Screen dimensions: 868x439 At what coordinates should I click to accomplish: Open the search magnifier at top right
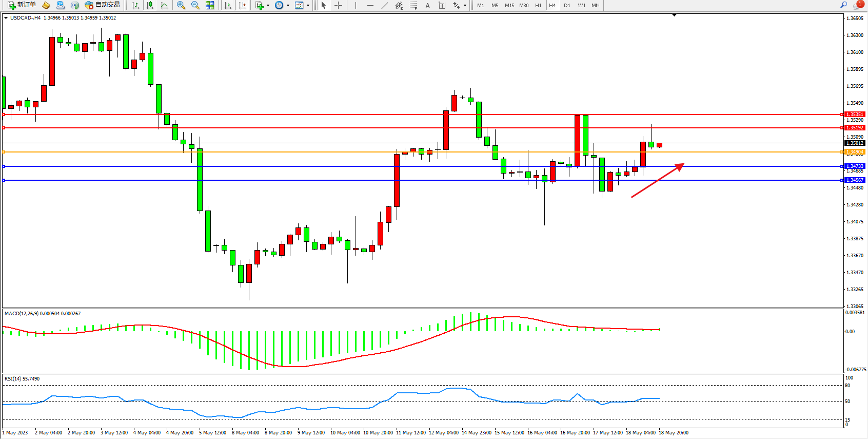tap(843, 5)
